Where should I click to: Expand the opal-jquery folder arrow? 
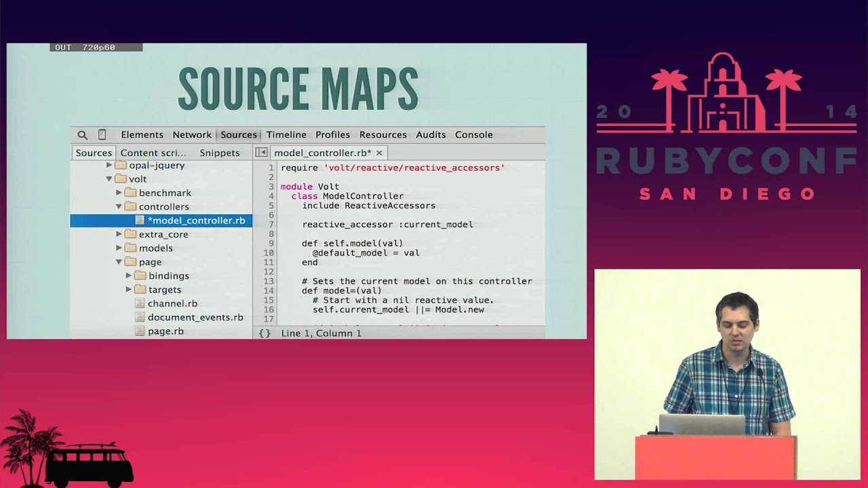pyautogui.click(x=109, y=165)
